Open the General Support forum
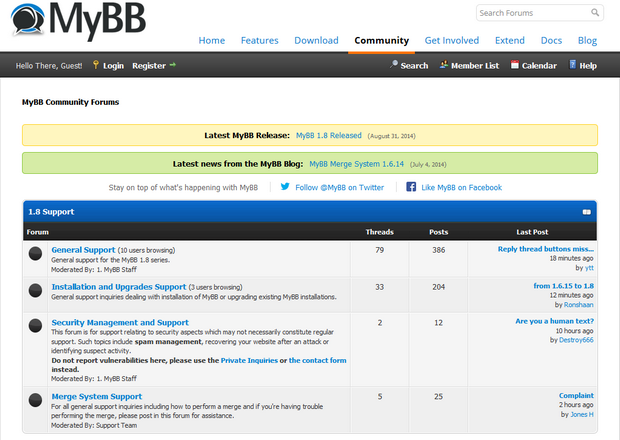 point(83,250)
